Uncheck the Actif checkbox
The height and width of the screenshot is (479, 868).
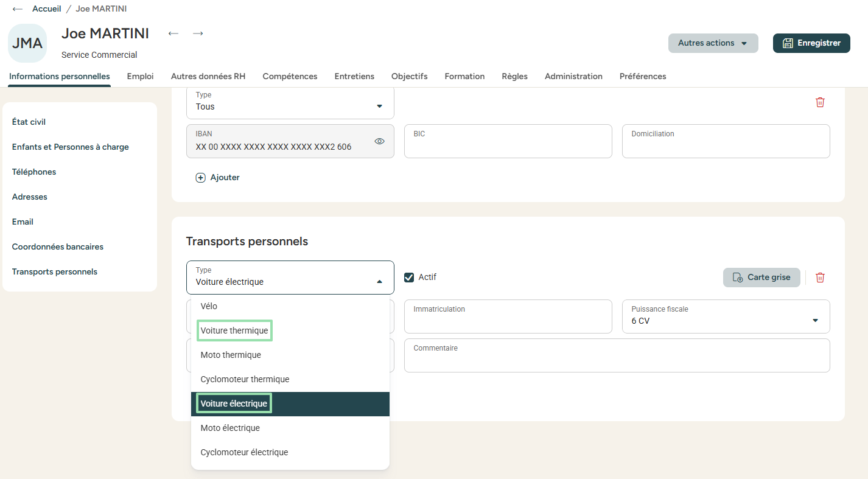[409, 278]
